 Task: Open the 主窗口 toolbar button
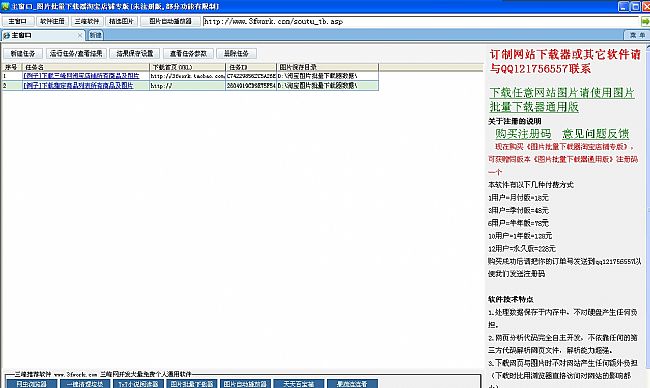tap(17, 21)
